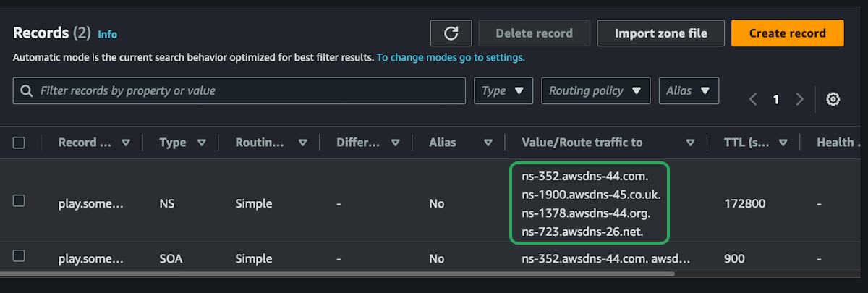Click the horizontal scrollbar under table
The width and height of the screenshot is (868, 293).
(x=337, y=274)
